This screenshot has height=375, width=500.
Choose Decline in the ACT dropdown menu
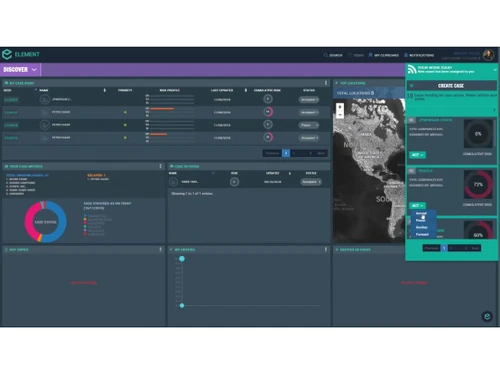click(422, 227)
